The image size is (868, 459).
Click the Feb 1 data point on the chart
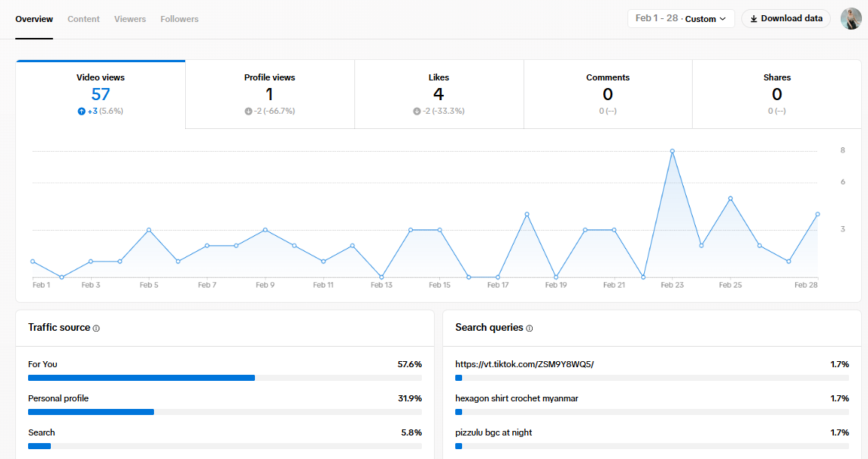pos(33,261)
